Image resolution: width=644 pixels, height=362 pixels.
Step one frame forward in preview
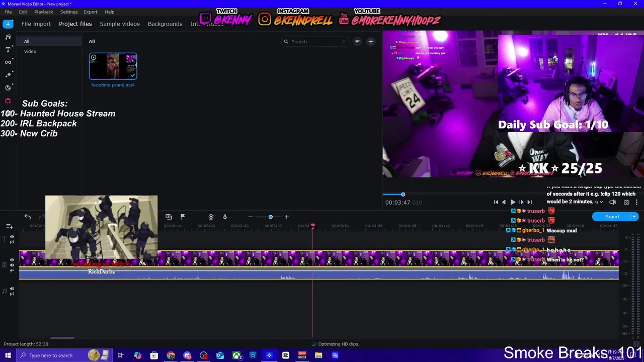click(x=521, y=202)
